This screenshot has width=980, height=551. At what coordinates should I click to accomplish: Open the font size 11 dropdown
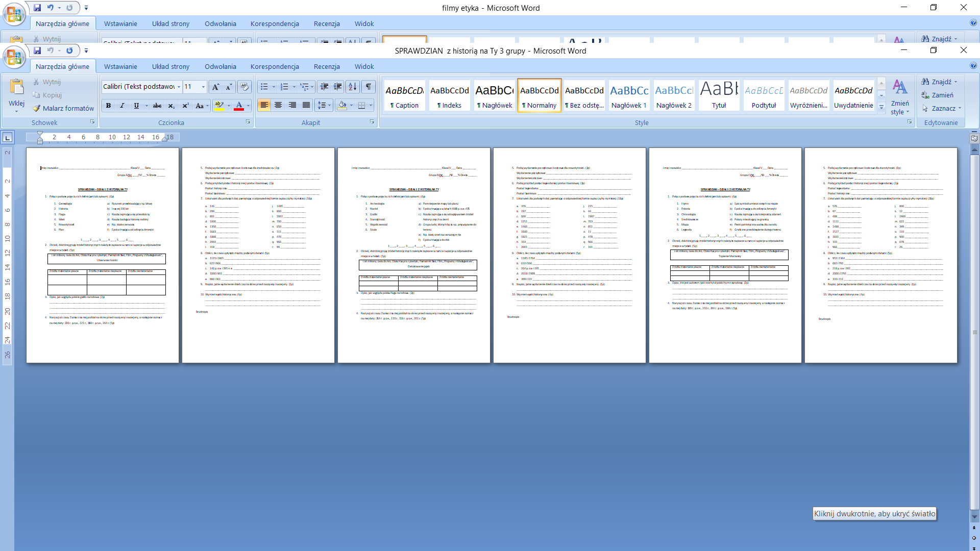pyautogui.click(x=203, y=87)
